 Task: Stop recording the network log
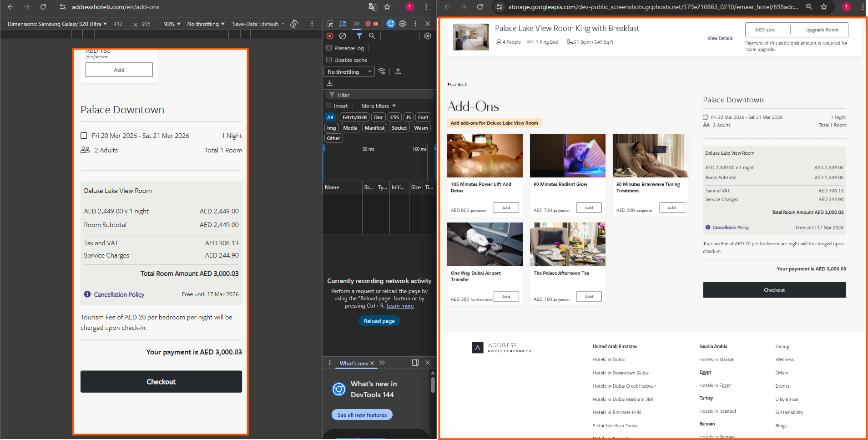[330, 36]
